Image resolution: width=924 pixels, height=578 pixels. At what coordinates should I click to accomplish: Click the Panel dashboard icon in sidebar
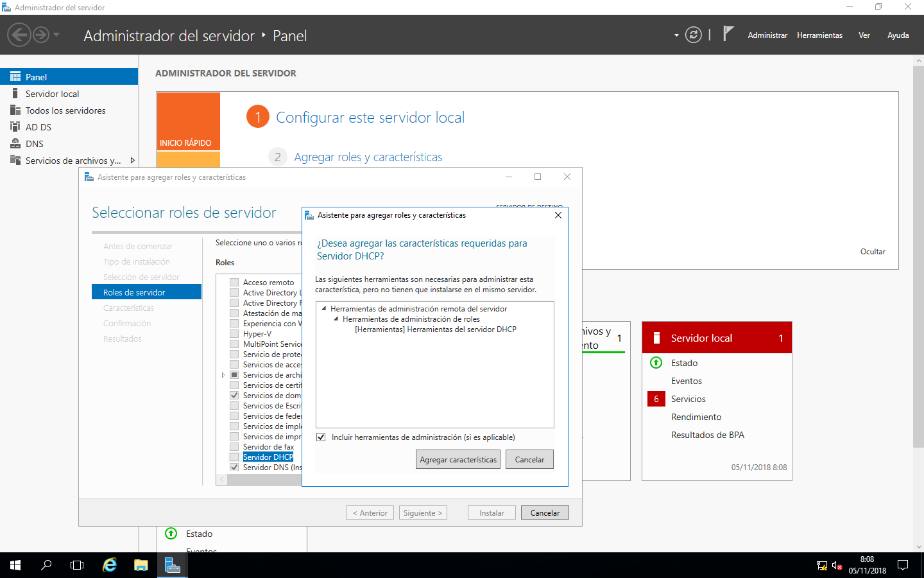click(15, 76)
